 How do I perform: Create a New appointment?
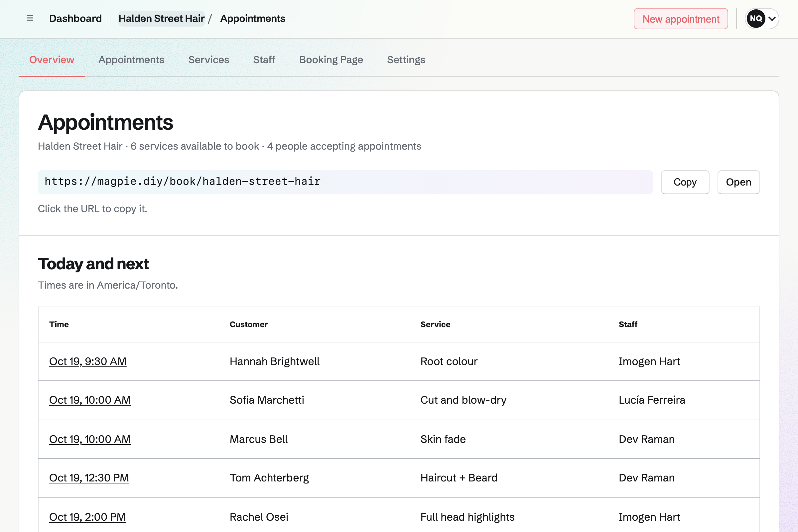(x=681, y=19)
